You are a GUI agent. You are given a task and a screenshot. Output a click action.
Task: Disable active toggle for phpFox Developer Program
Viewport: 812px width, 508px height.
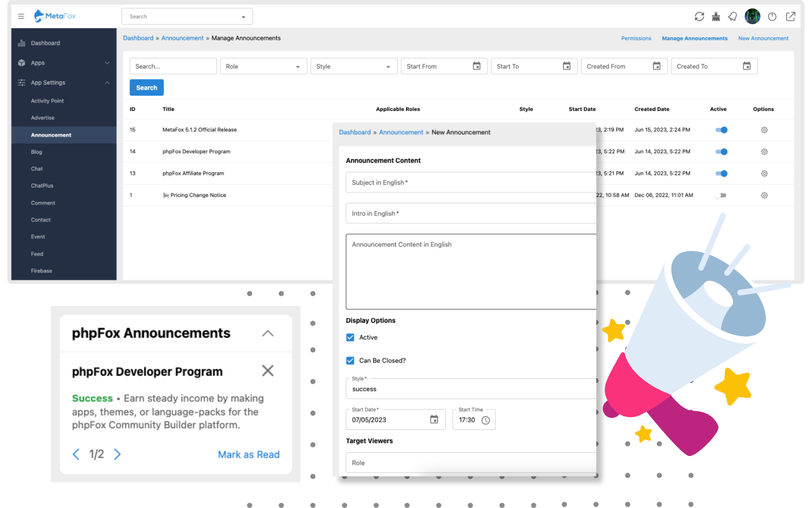[x=721, y=152]
